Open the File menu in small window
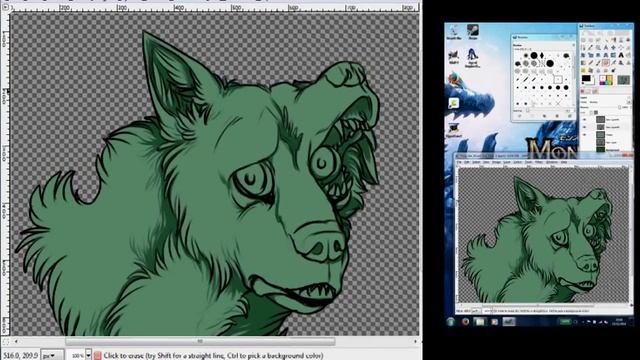This screenshot has height=360, width=640. pyautogui.click(x=459, y=162)
